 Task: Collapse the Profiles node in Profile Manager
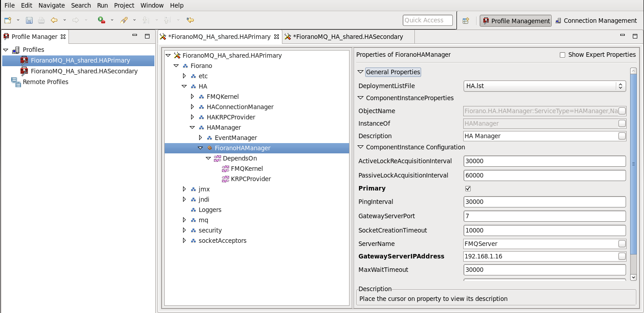click(6, 50)
